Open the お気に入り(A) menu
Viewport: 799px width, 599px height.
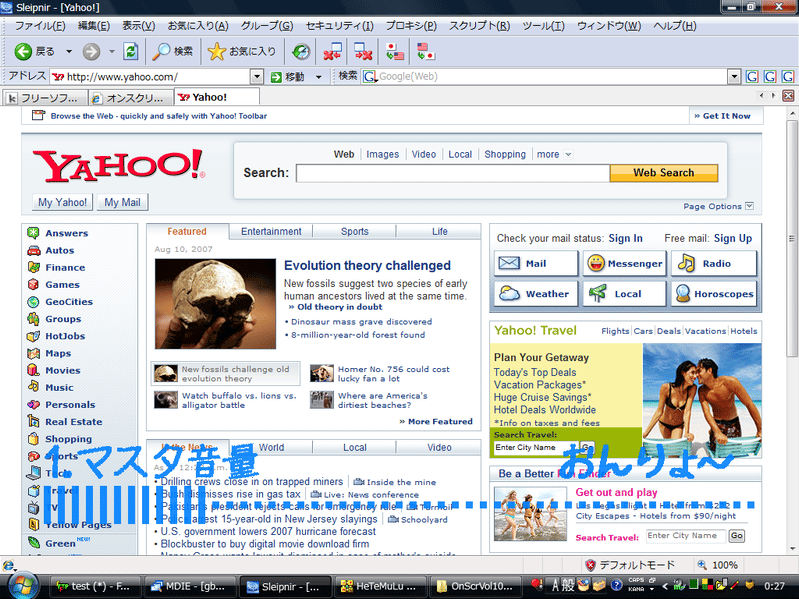tap(198, 25)
